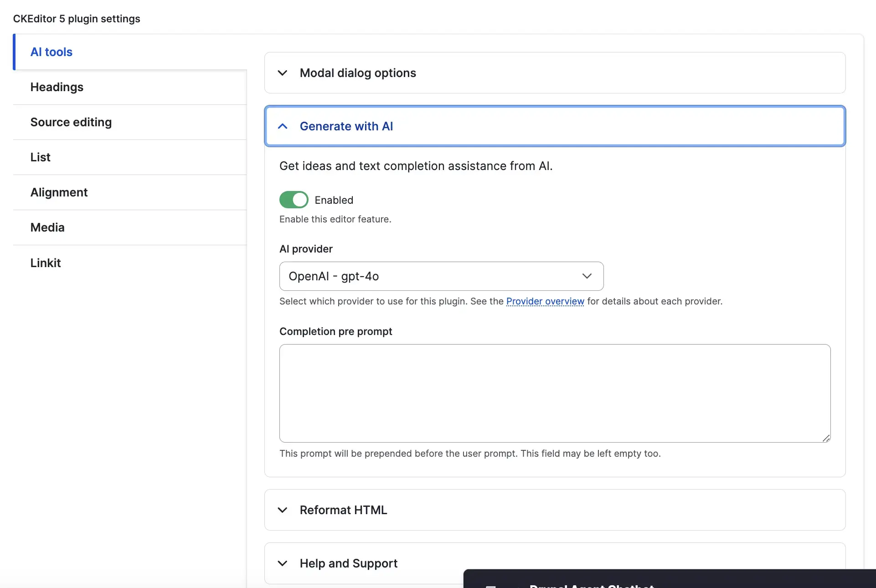Click the textarea resize handle icon
The height and width of the screenshot is (588, 876).
826,438
